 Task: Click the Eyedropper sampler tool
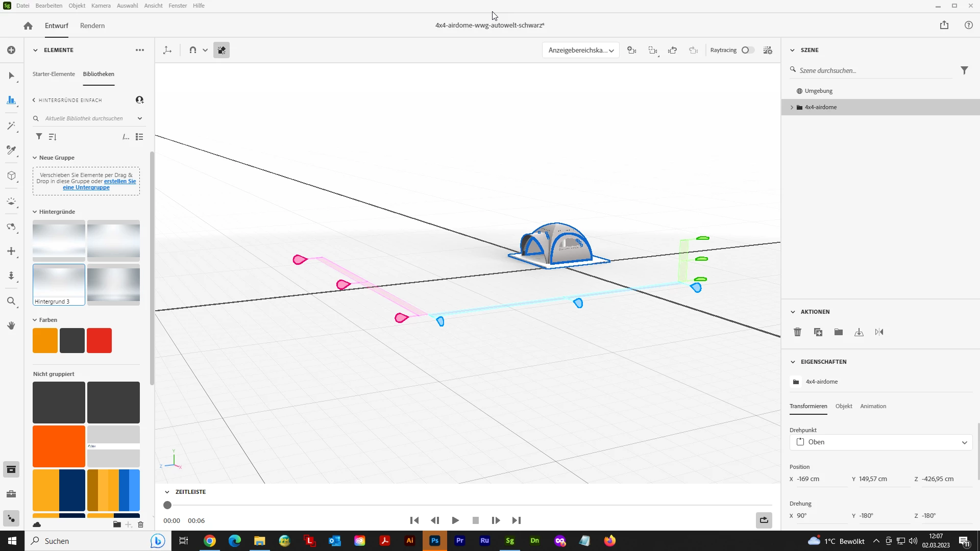tap(11, 150)
